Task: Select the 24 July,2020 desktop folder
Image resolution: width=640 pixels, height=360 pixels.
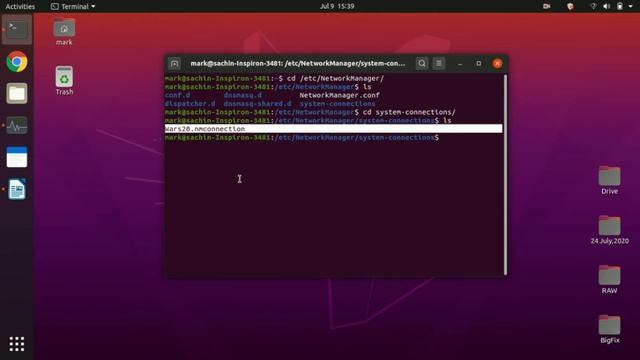Action: tap(609, 230)
